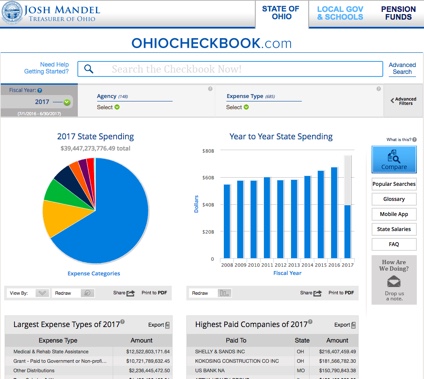Click the envelope Drop us a note icon
The image size is (424, 379).
(x=394, y=282)
